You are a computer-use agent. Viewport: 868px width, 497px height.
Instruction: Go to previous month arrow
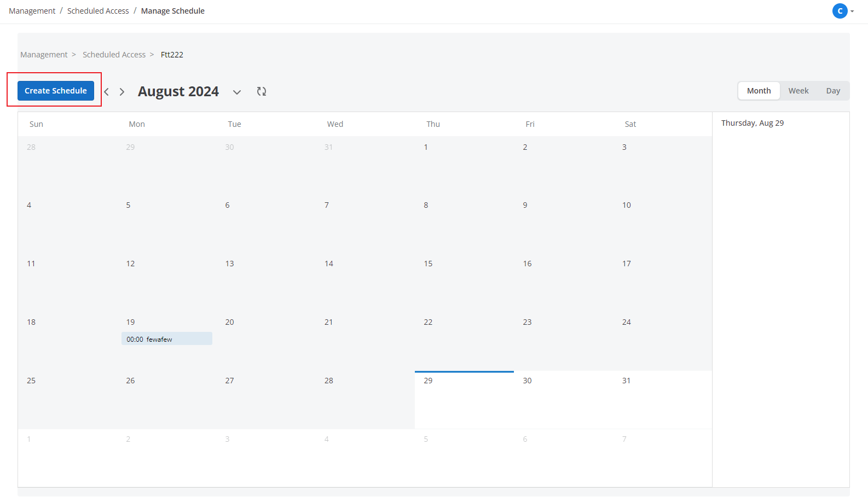[107, 92]
